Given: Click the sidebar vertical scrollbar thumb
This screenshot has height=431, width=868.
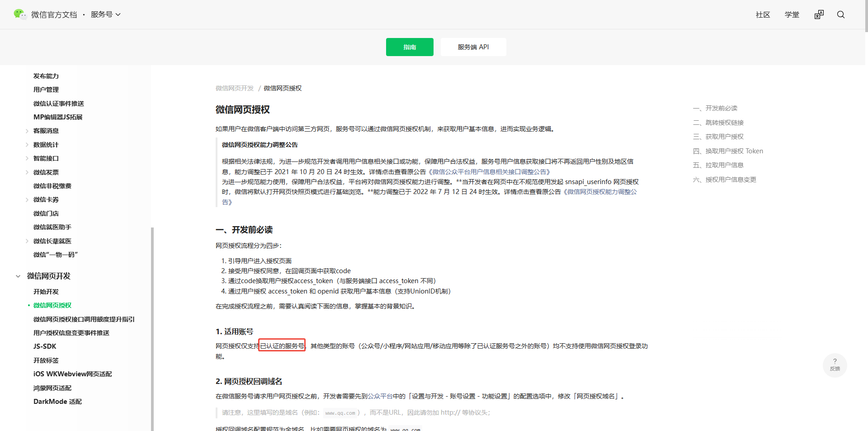Looking at the screenshot, I should pos(152,329).
